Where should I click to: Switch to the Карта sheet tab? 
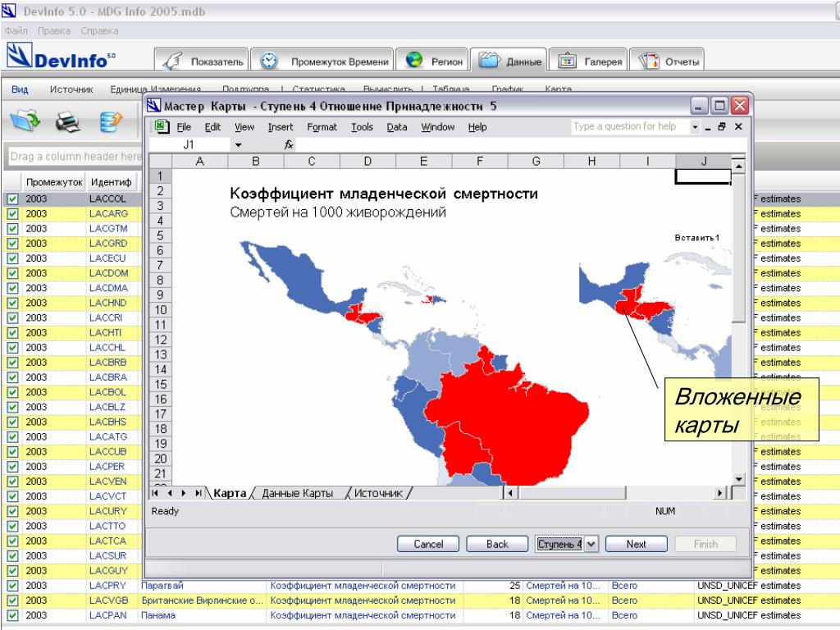(x=230, y=493)
